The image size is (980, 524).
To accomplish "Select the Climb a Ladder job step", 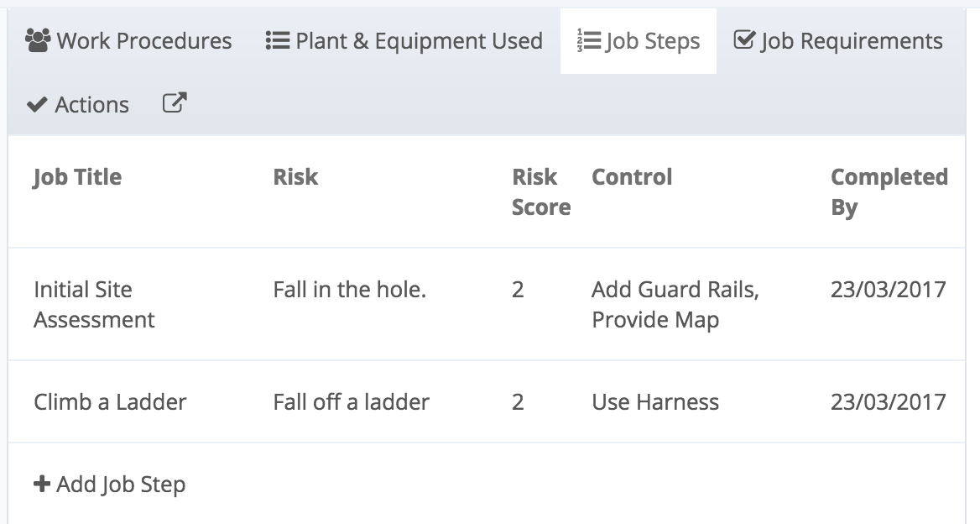I will 110,401.
